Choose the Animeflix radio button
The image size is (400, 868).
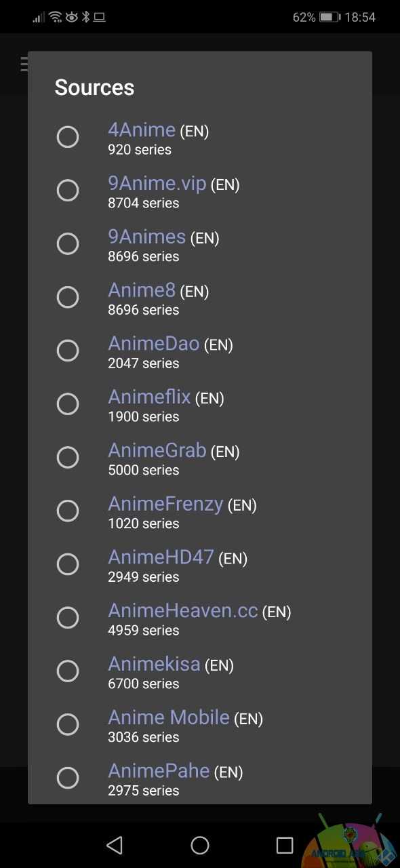click(x=68, y=404)
